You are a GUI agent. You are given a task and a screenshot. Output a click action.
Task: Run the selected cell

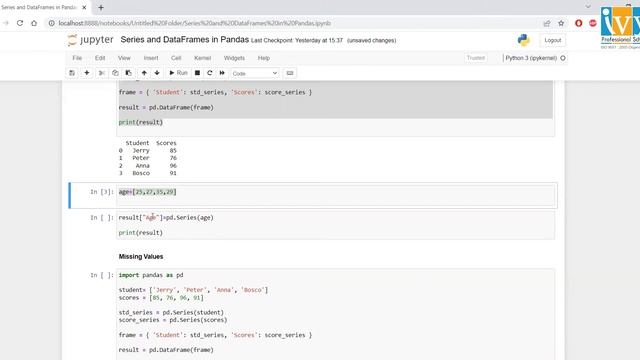click(x=178, y=73)
